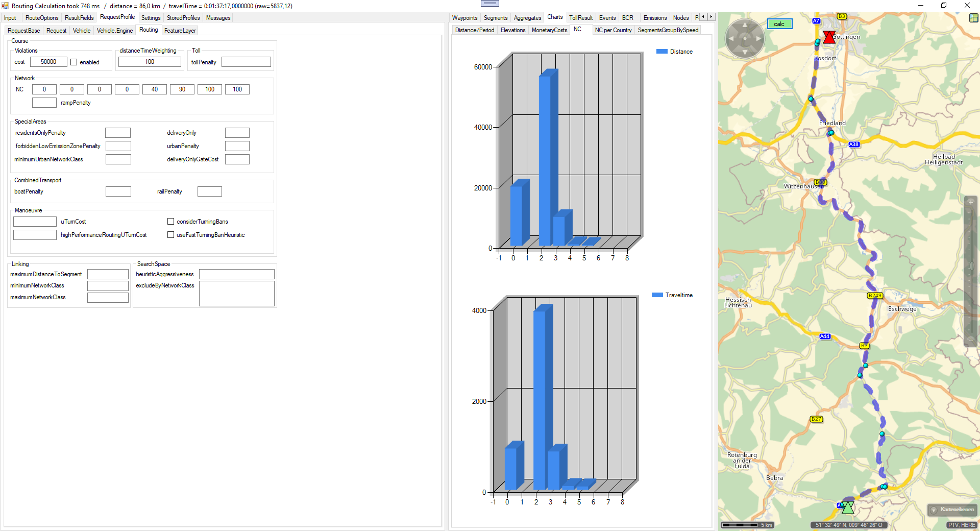Switch to the Elevations chart tab
The height and width of the screenshot is (531, 980).
click(512, 30)
